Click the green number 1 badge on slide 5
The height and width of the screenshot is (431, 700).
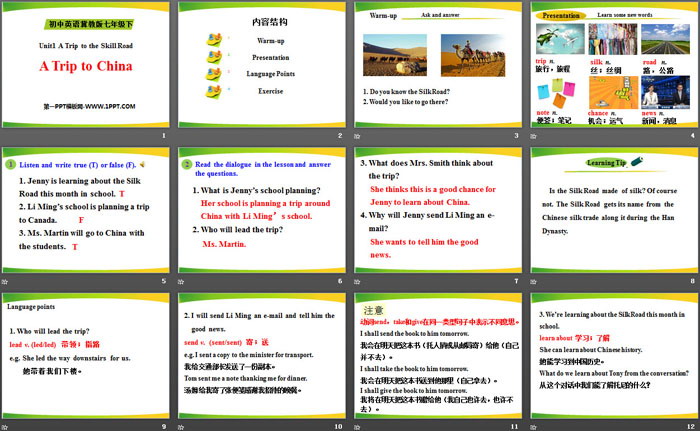[10, 163]
